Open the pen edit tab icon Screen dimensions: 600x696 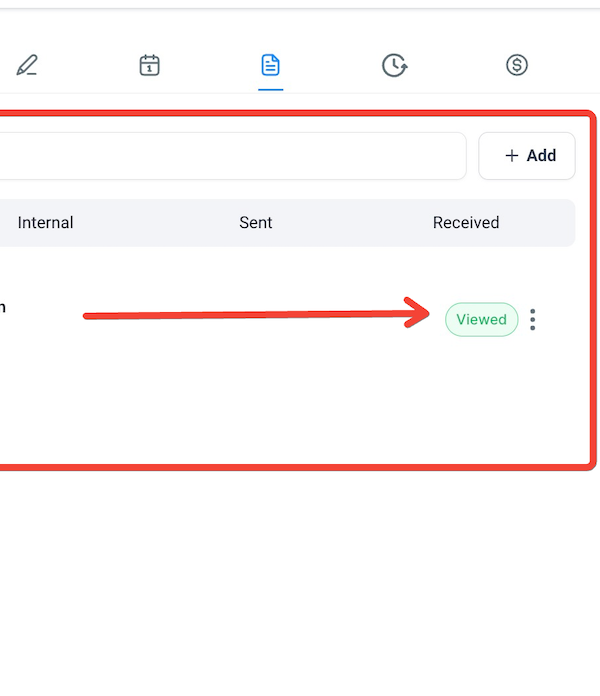(x=27, y=66)
